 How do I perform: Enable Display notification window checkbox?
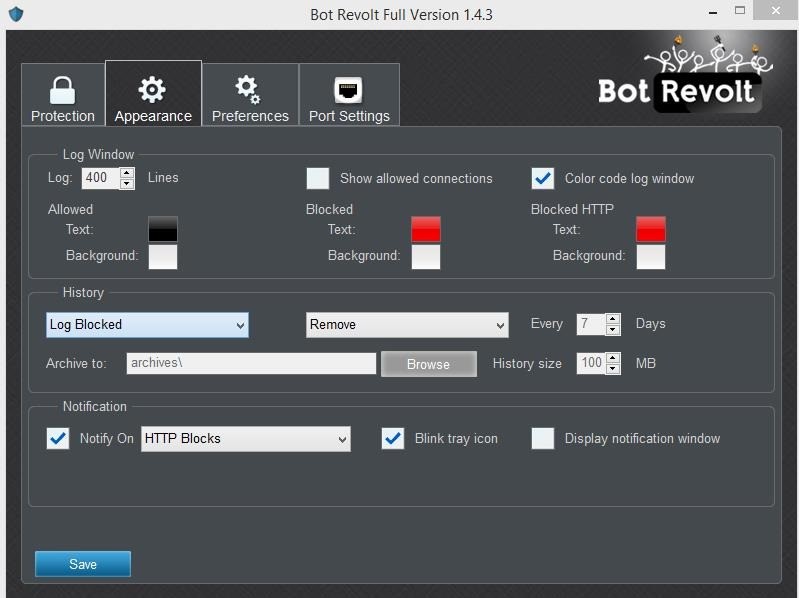tap(543, 439)
